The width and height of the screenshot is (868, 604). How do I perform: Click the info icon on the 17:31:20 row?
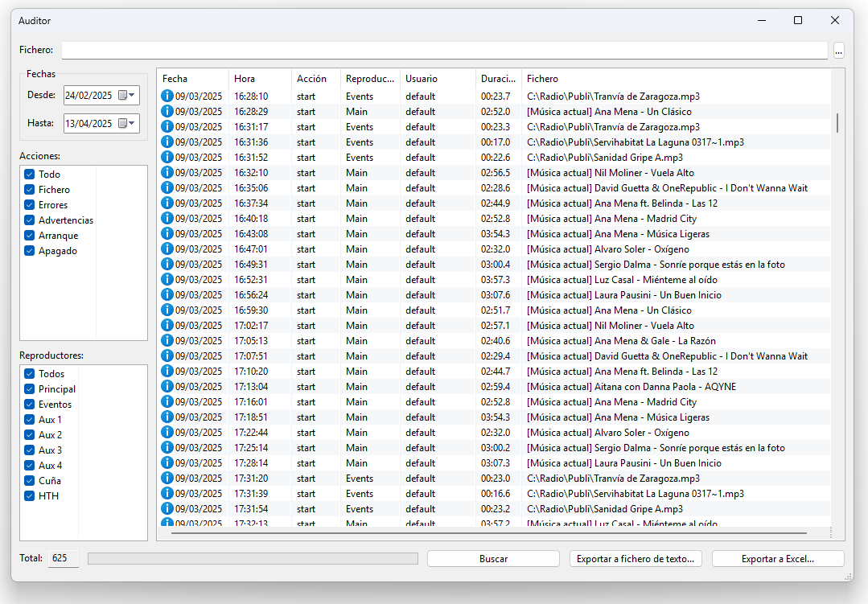coord(167,479)
